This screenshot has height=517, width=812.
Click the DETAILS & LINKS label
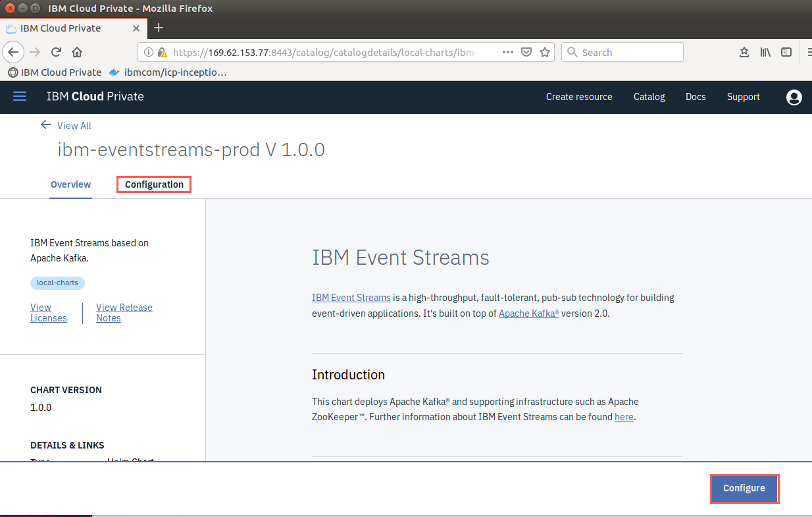coord(68,445)
